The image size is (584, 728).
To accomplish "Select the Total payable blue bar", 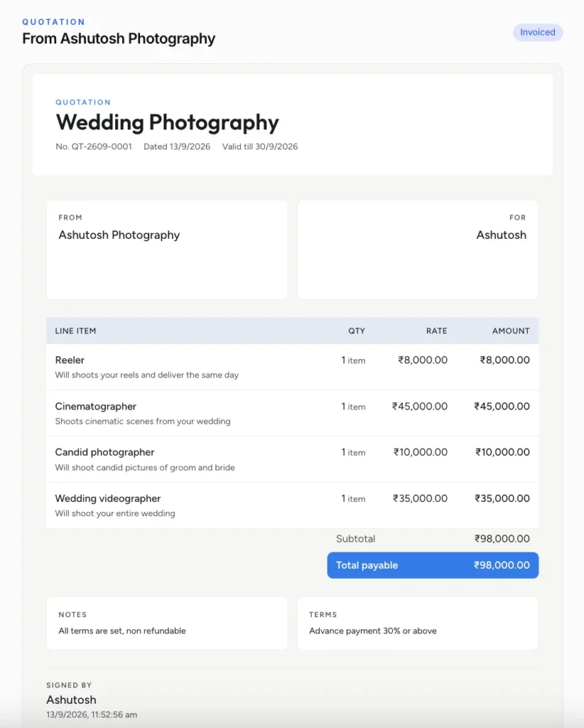I will point(433,565).
